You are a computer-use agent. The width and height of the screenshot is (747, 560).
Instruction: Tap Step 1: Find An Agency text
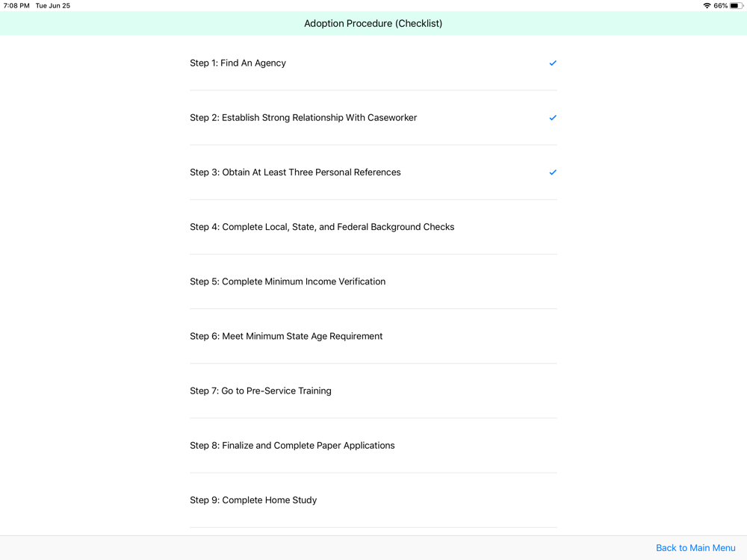238,63
